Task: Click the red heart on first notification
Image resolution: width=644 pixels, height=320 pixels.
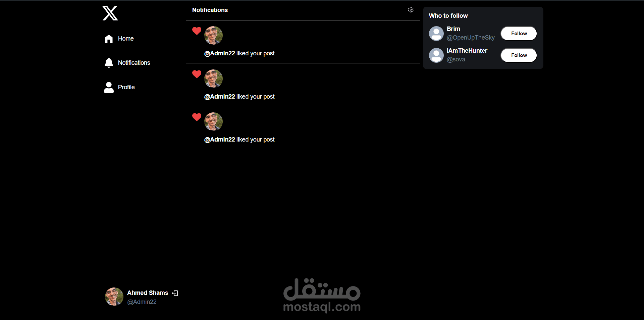Action: pyautogui.click(x=197, y=31)
